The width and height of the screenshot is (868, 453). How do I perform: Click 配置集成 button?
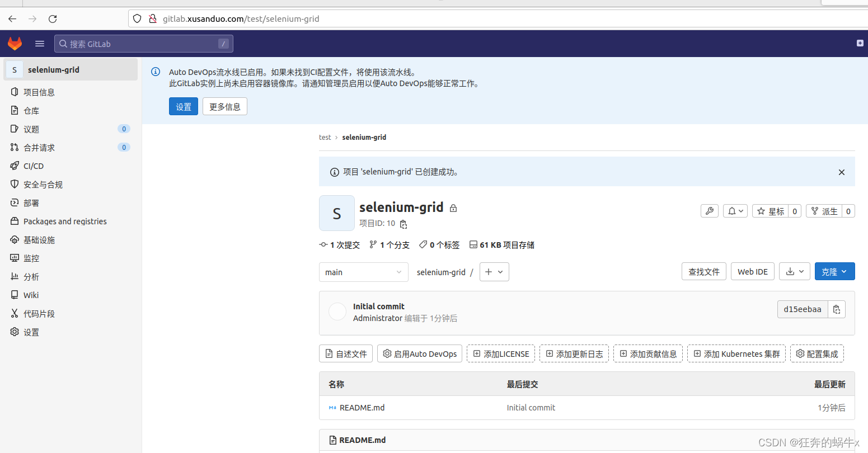[817, 353]
